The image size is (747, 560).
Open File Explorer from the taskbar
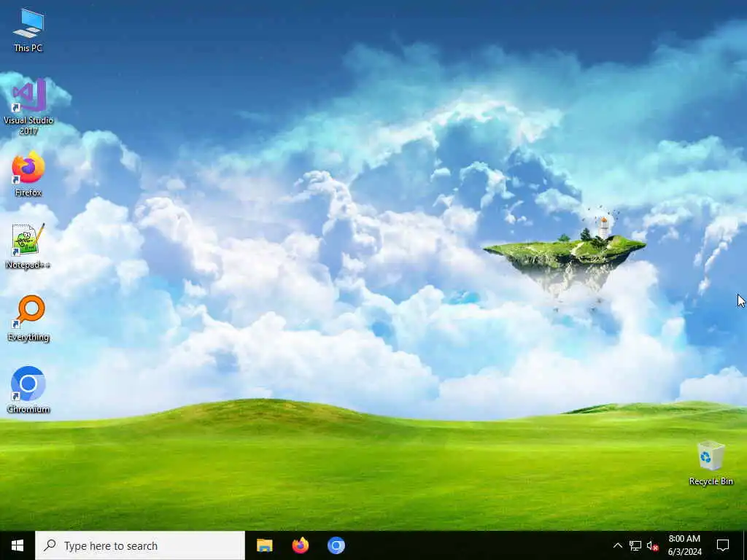(264, 545)
